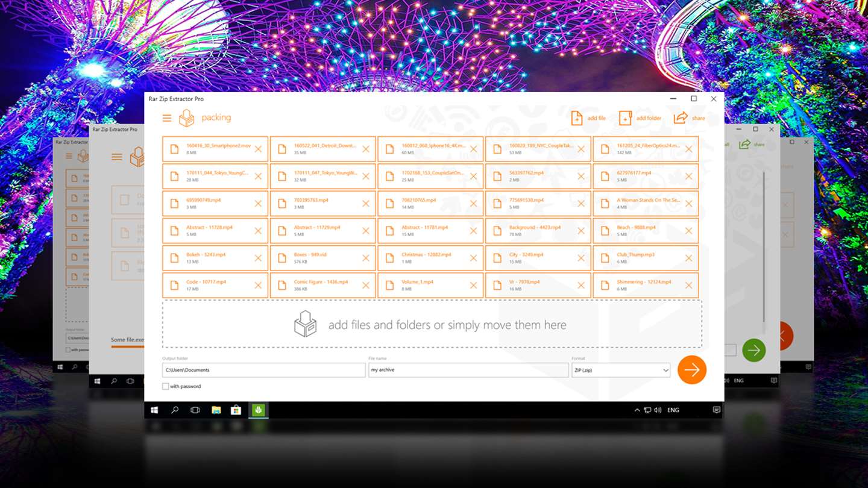Click the add file icon
This screenshot has height=488, width=868.
click(x=577, y=118)
